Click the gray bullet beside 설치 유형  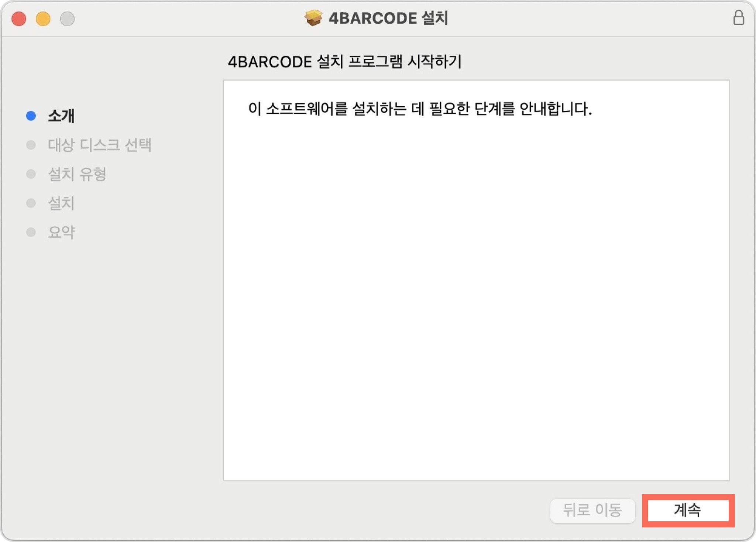31,174
